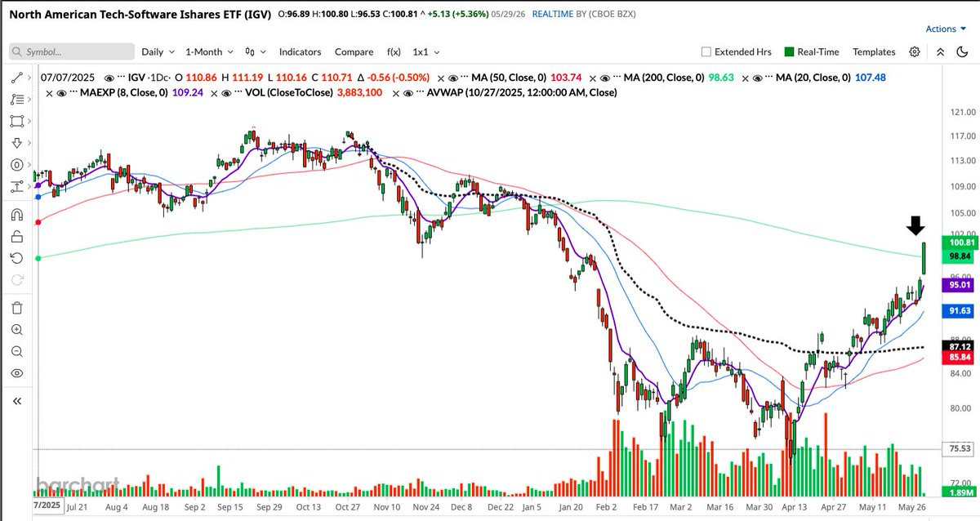This screenshot has width=980, height=521.
Task: Delete drawings with the trash icon
Action: 17,308
